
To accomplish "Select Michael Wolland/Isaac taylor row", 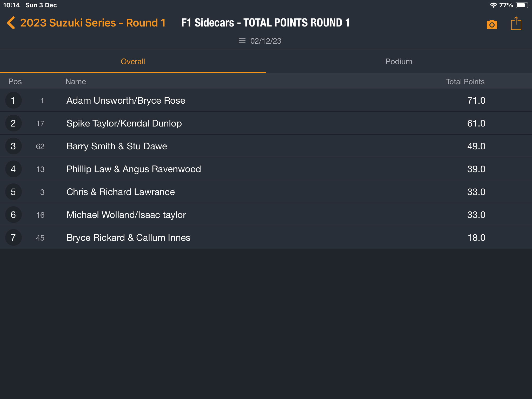I will click(x=266, y=215).
